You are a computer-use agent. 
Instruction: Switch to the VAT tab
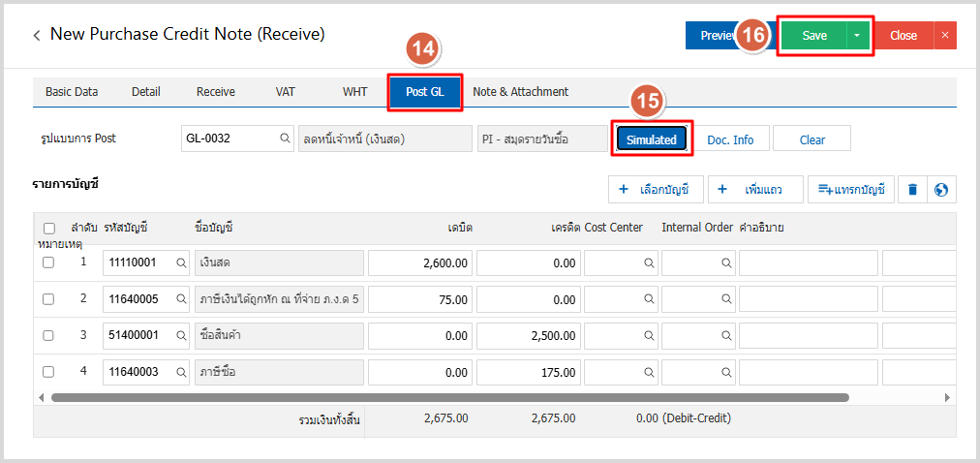[285, 92]
